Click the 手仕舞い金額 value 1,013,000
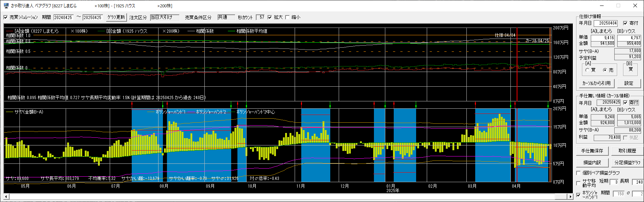The width and height of the screenshot is (644, 202). click(629, 123)
